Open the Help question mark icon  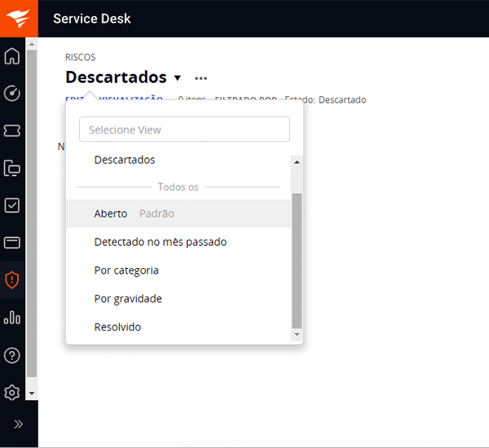pyautogui.click(x=12, y=355)
